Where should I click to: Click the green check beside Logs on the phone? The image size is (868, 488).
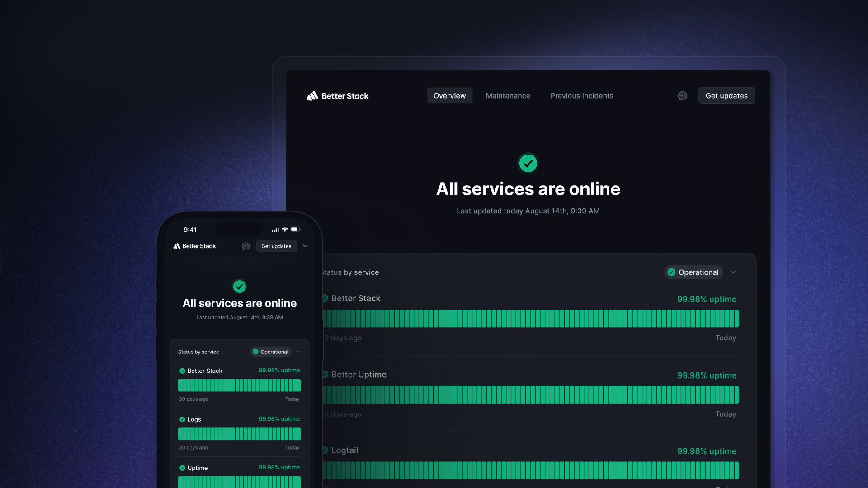182,419
